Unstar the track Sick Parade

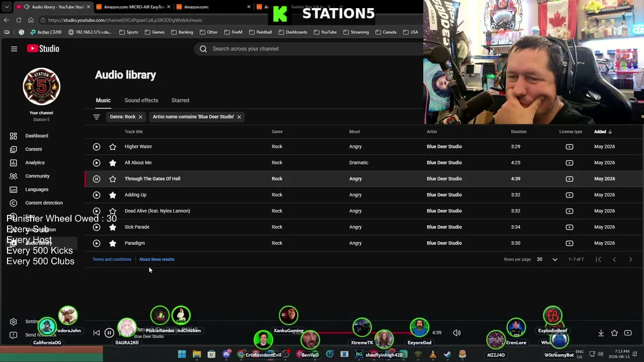pos(113,227)
